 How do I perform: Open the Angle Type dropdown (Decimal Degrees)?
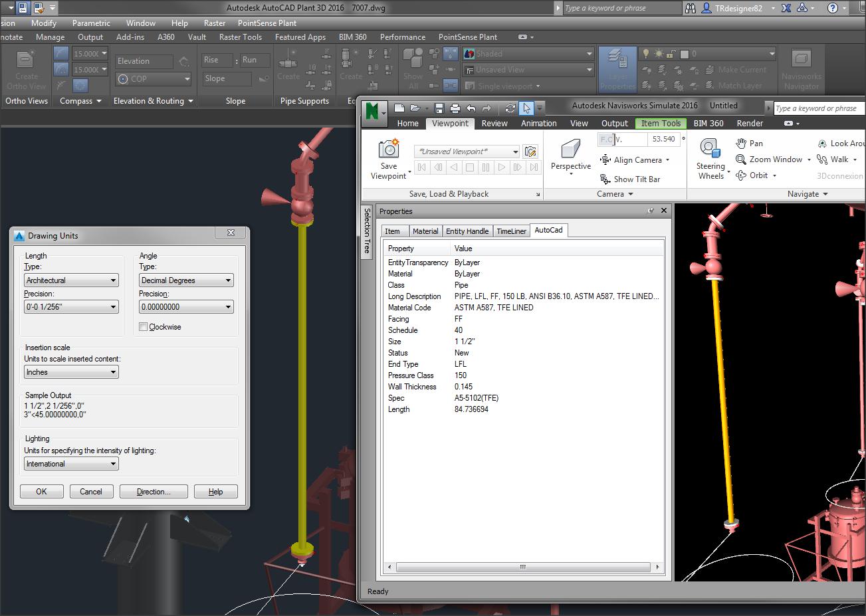[x=186, y=280]
